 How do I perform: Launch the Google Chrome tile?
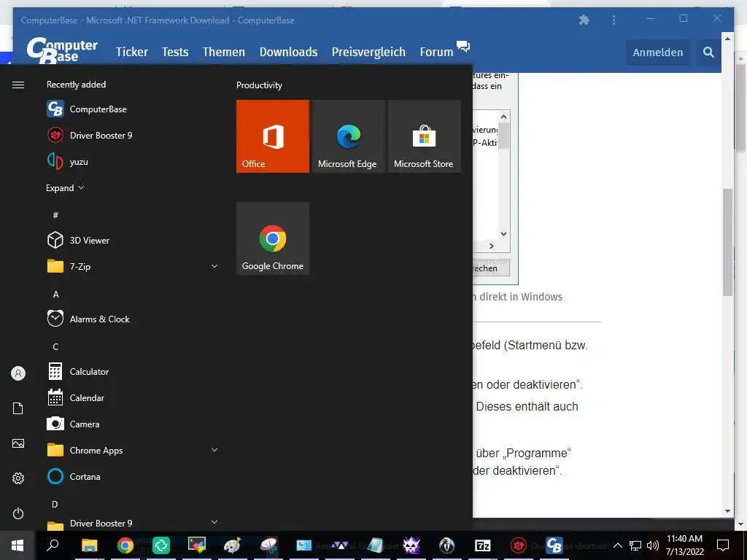point(273,238)
